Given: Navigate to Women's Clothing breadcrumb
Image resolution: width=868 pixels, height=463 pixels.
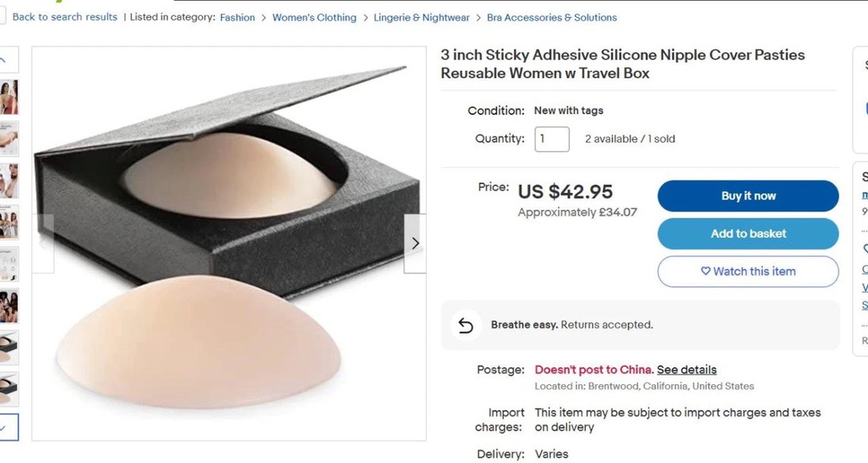Looking at the screenshot, I should [x=314, y=17].
